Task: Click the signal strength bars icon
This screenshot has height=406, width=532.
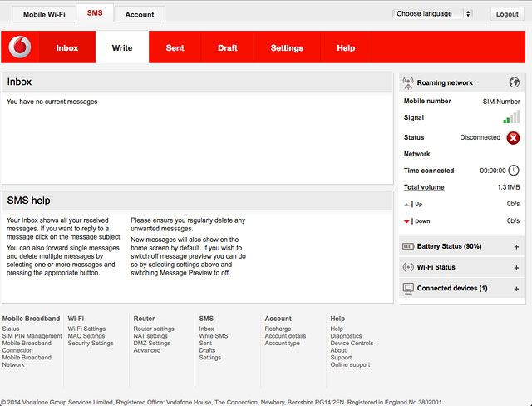Action: (x=511, y=118)
